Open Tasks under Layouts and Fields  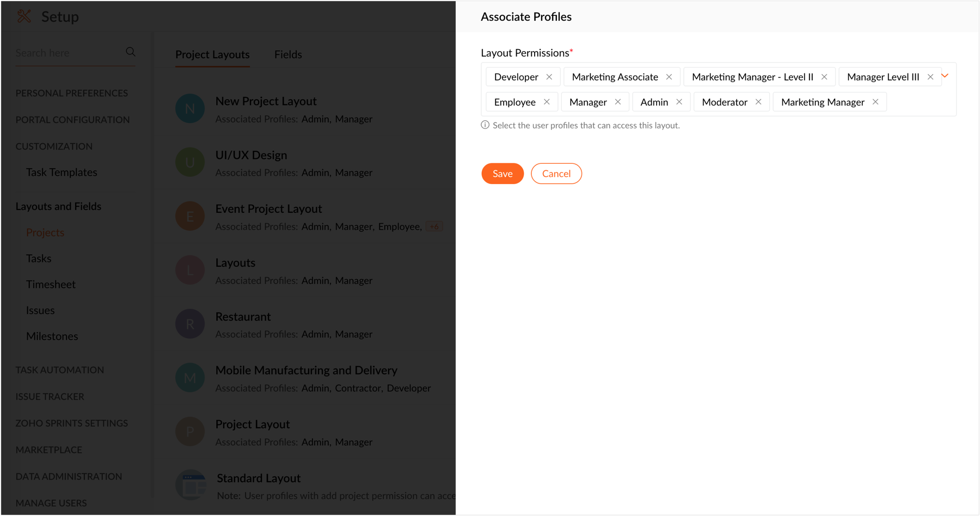[39, 259]
